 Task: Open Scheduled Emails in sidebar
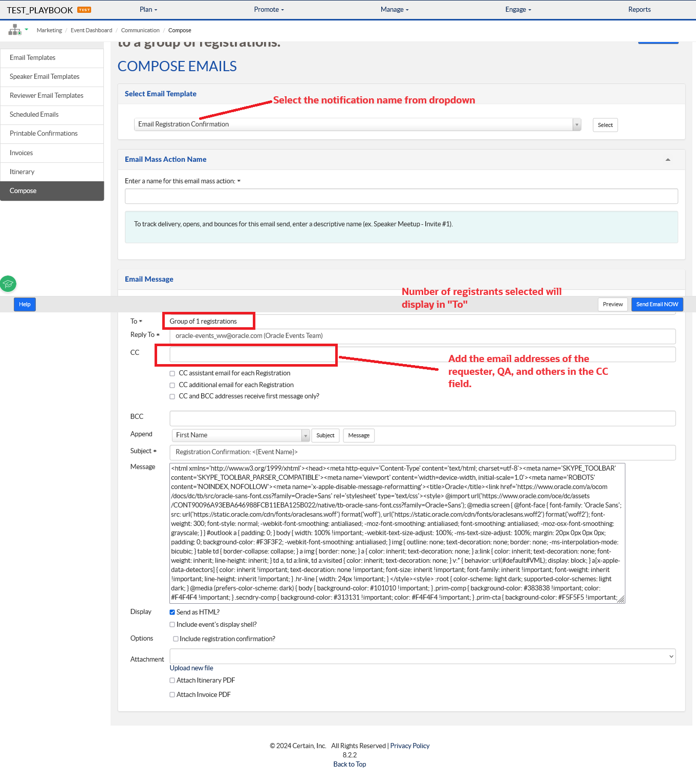[52, 115]
